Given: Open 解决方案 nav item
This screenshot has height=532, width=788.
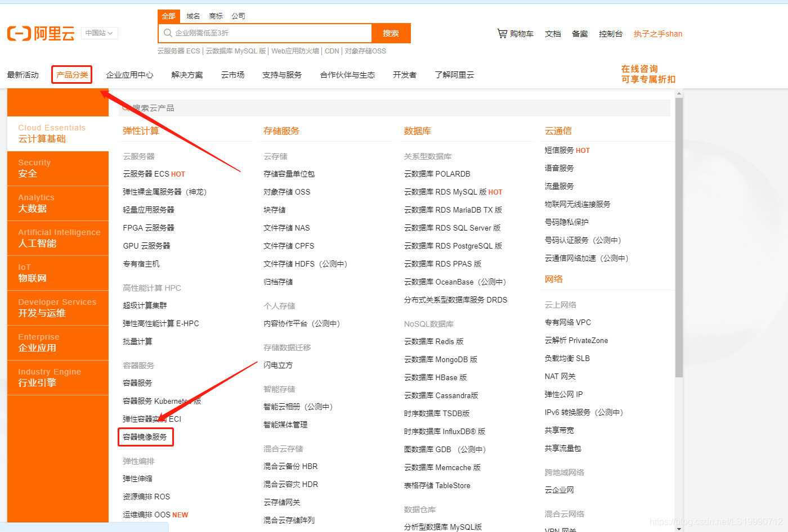Looking at the screenshot, I should pyautogui.click(x=187, y=75).
